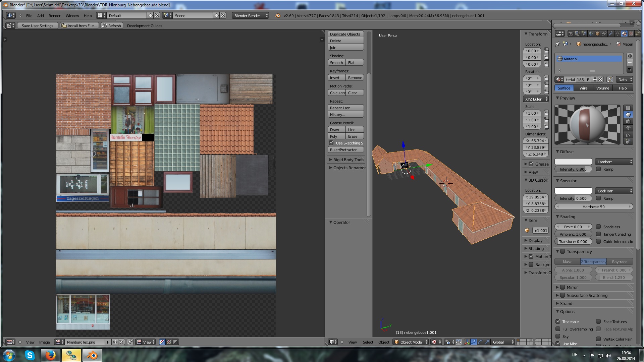Viewport: 644px width, 362px height.
Task: Enable the Shadeless checkbox
Action: (598, 227)
